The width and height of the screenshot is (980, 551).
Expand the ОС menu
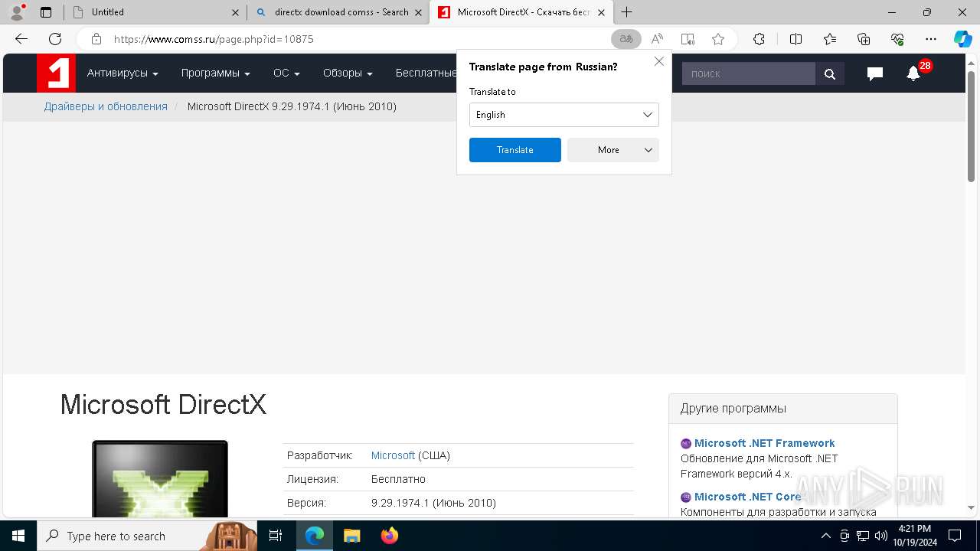286,73
